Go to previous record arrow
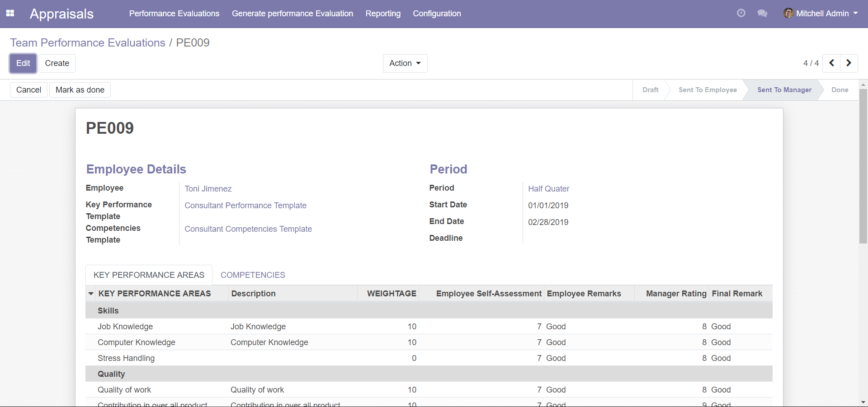 831,63
